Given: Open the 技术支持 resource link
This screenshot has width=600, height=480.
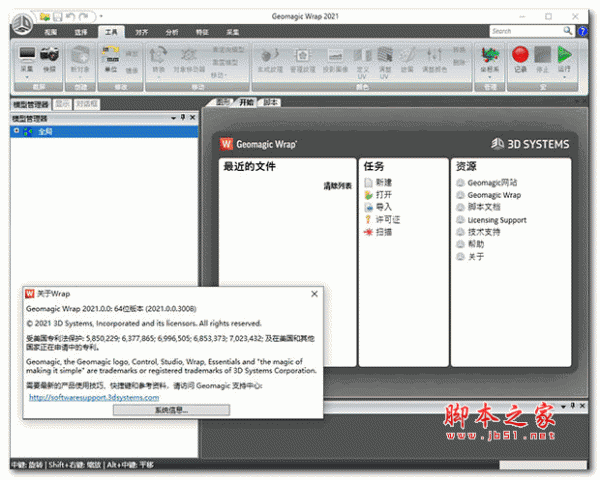Looking at the screenshot, I should click(x=484, y=232).
